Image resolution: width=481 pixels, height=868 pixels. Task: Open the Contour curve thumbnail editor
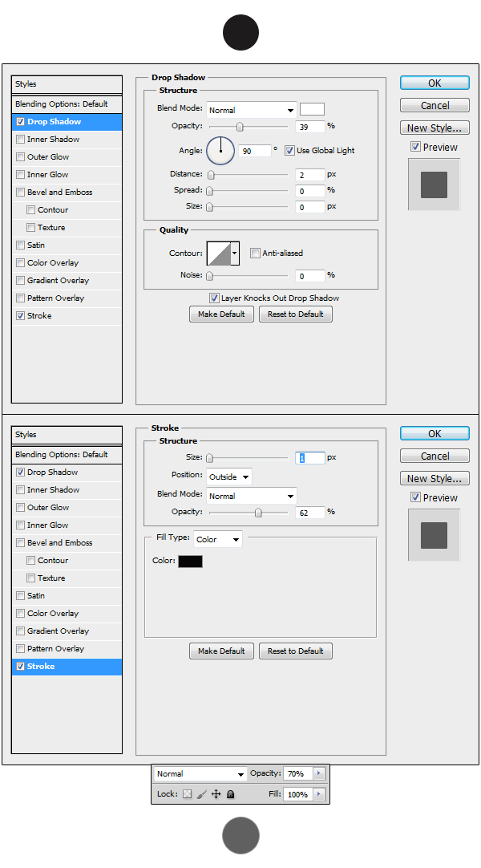pos(218,253)
